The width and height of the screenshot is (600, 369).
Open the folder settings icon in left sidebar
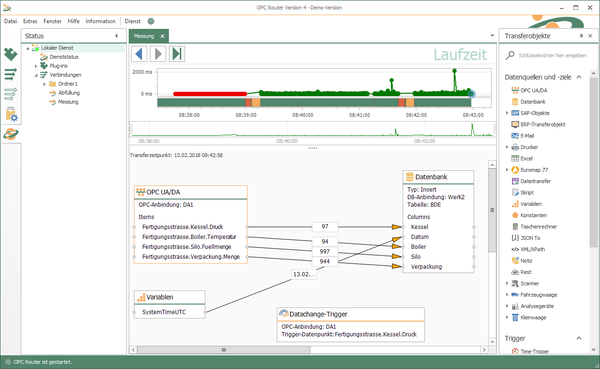pyautogui.click(x=11, y=114)
